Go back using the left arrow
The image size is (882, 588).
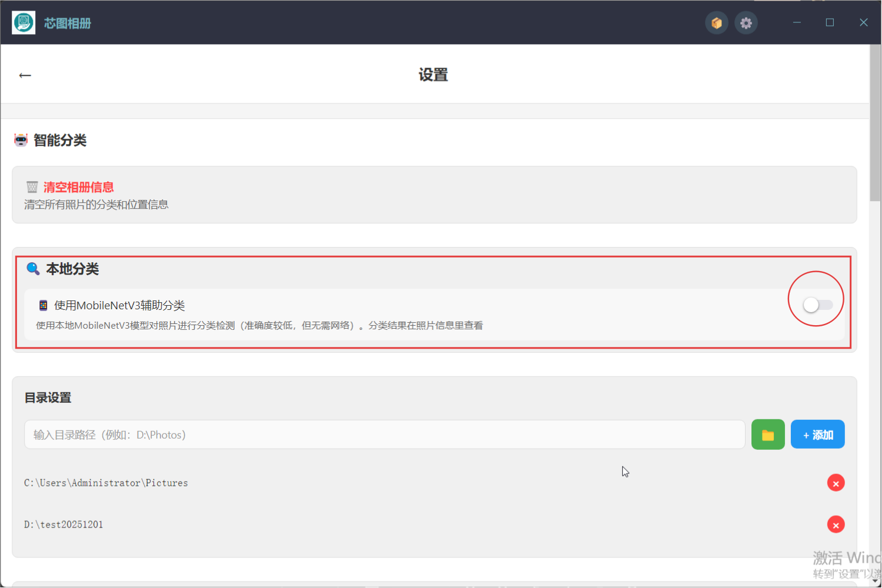[x=25, y=75]
